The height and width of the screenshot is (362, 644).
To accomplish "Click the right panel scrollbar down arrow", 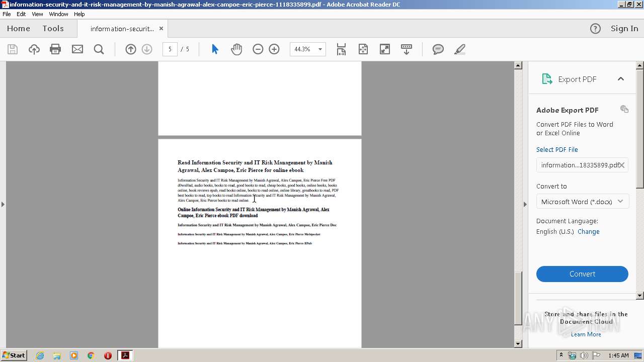I will pyautogui.click(x=640, y=296).
